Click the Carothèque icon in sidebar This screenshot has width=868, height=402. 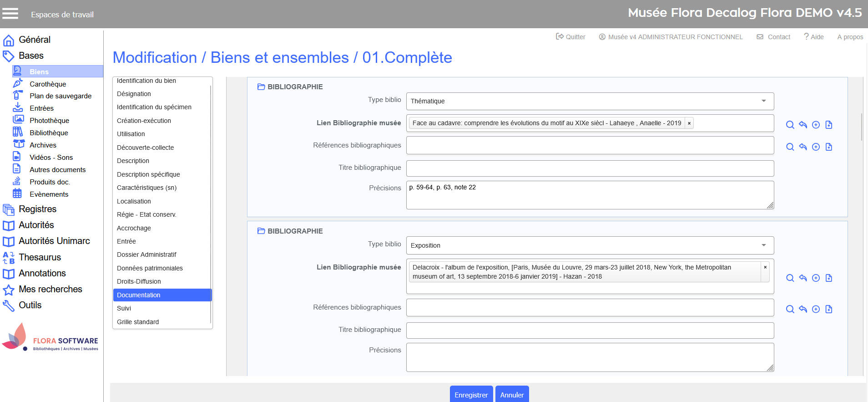[18, 83]
